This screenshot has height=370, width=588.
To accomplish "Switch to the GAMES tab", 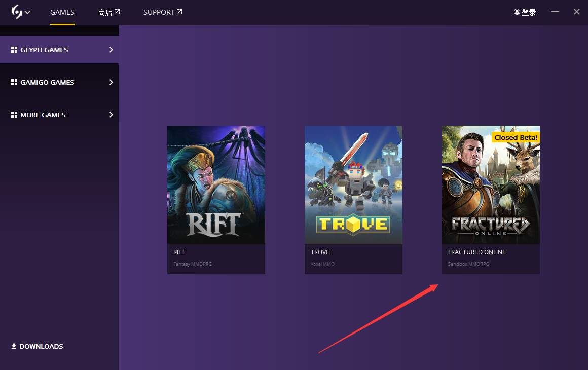I will [62, 12].
